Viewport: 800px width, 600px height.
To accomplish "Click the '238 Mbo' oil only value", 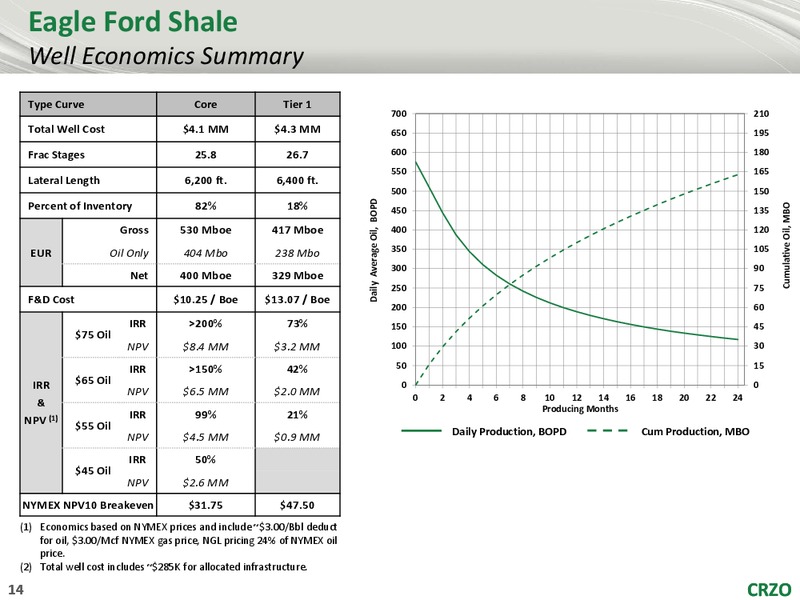I will pyautogui.click(x=297, y=253).
